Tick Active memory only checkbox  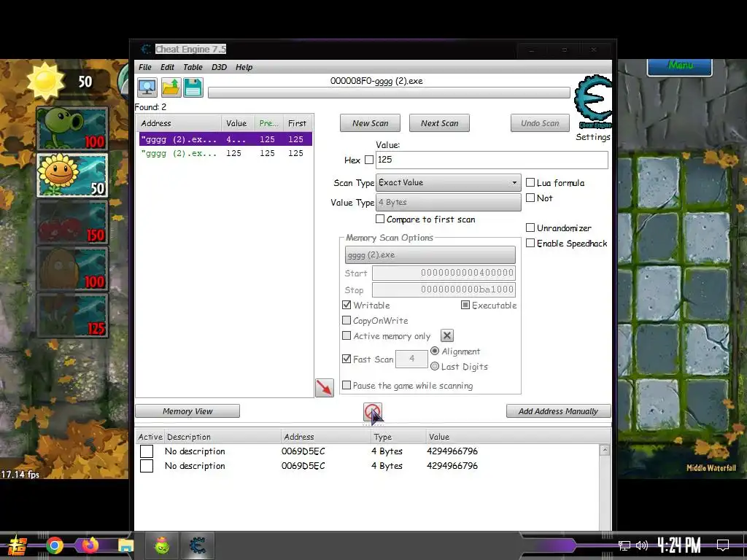pos(347,335)
